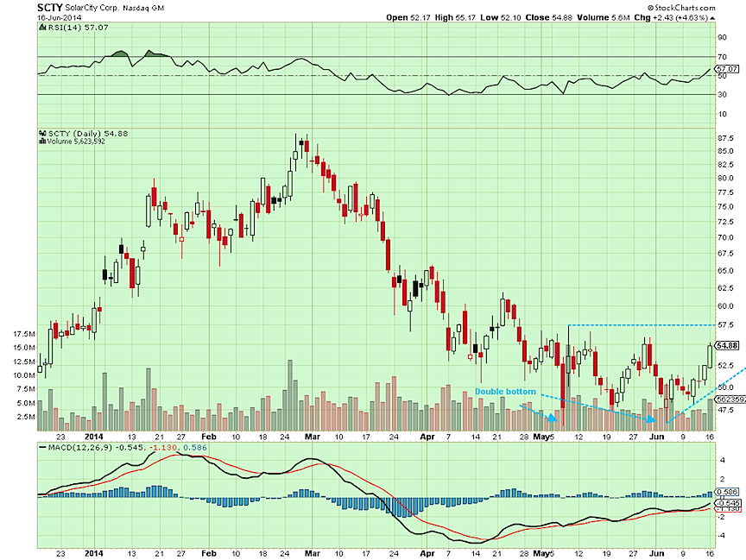Click 2014 on the bottom axis below MACD

[x=94, y=553]
